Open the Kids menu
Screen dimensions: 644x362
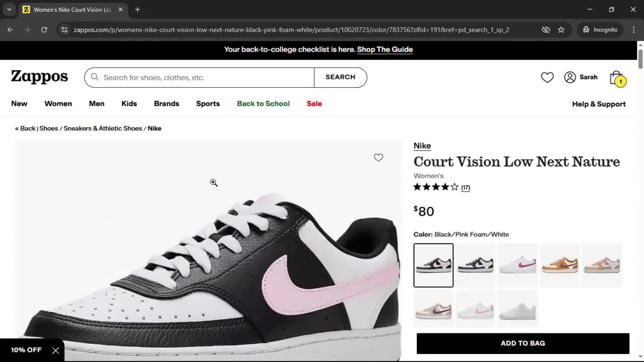coord(129,104)
